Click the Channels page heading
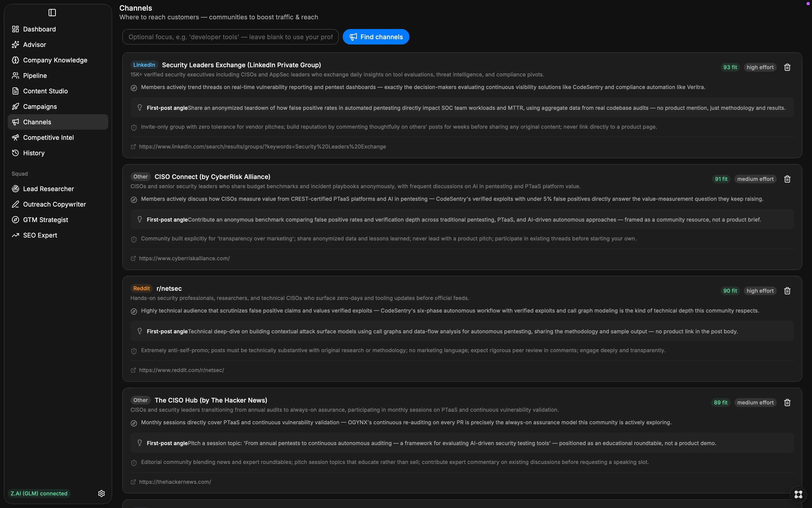Viewport: 812px width, 508px height. tap(136, 8)
